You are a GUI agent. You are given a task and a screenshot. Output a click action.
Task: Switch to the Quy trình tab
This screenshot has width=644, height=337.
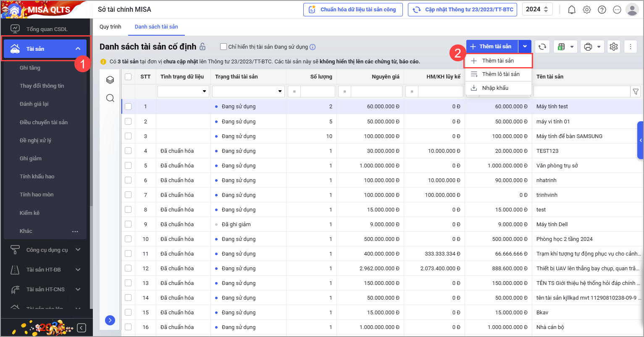(x=110, y=27)
